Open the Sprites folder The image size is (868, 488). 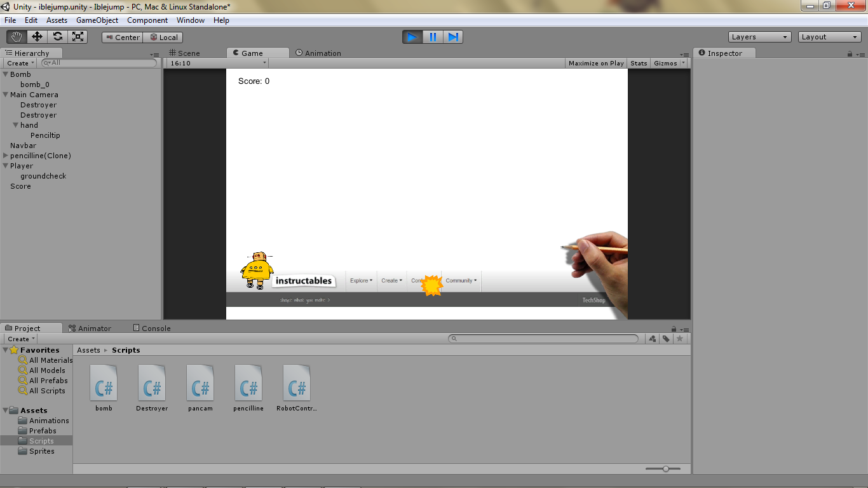36,451
